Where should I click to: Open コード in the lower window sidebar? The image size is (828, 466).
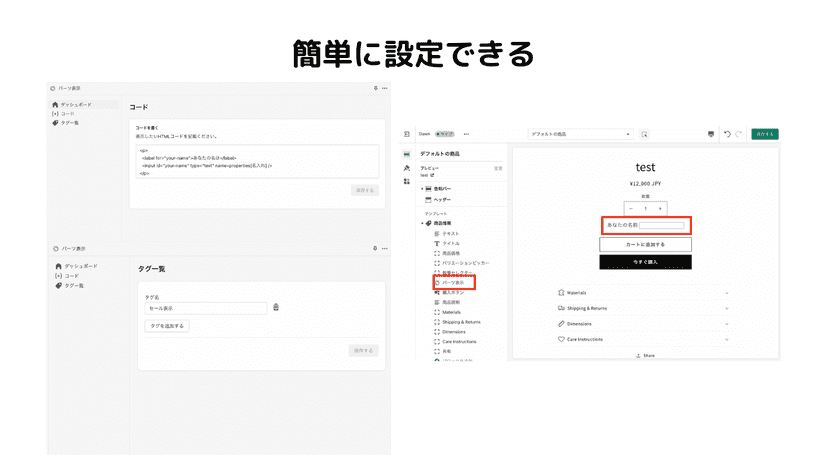pyautogui.click(x=67, y=276)
